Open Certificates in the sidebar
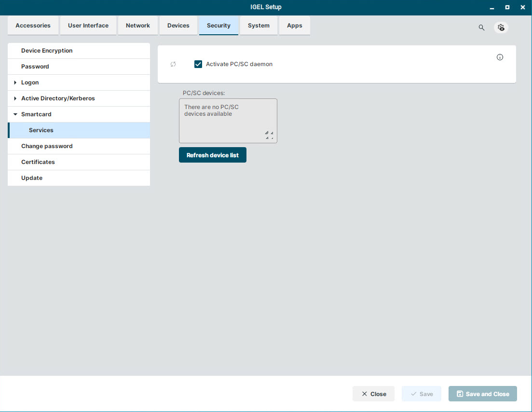The height and width of the screenshot is (412, 532). click(x=79, y=162)
